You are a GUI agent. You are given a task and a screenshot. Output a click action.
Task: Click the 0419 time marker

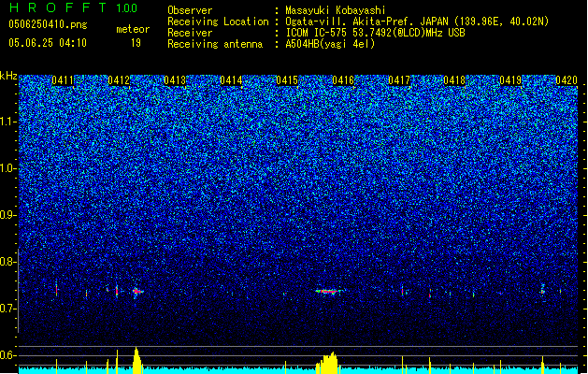510,80
